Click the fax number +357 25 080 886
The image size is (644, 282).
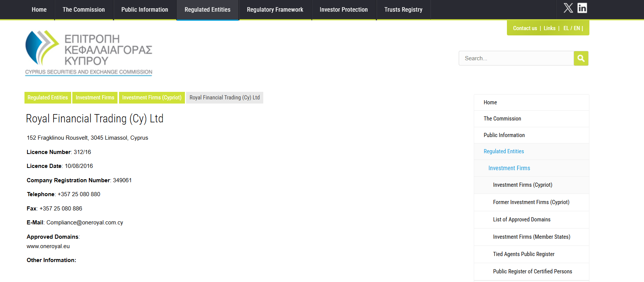(61, 209)
